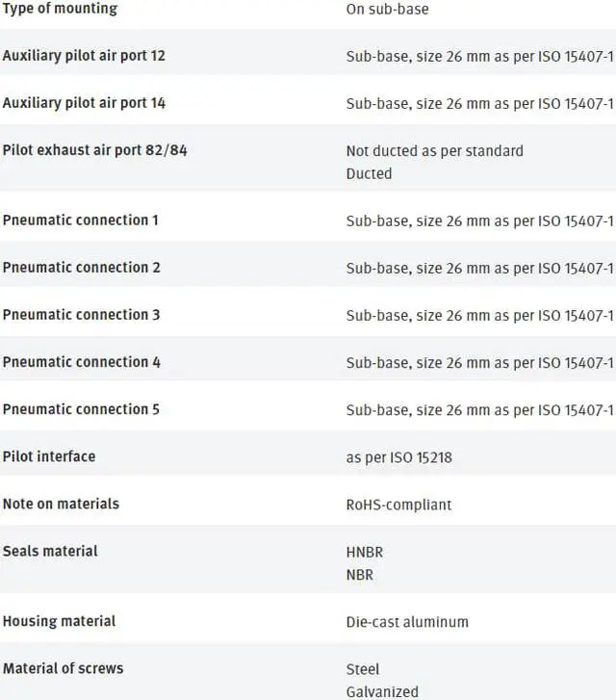Click the Pneumatic connection 4 label
This screenshot has width=616, height=700.
click(x=81, y=362)
